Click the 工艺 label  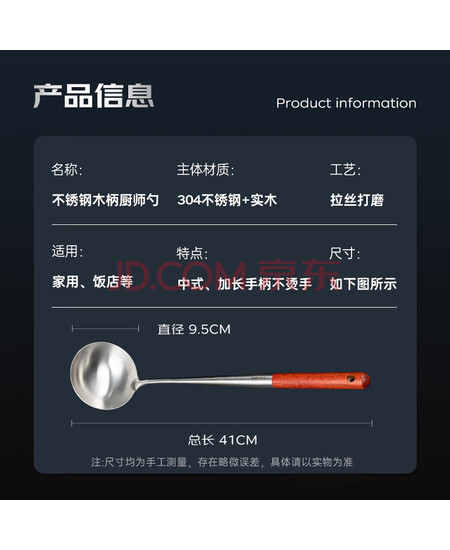(345, 169)
